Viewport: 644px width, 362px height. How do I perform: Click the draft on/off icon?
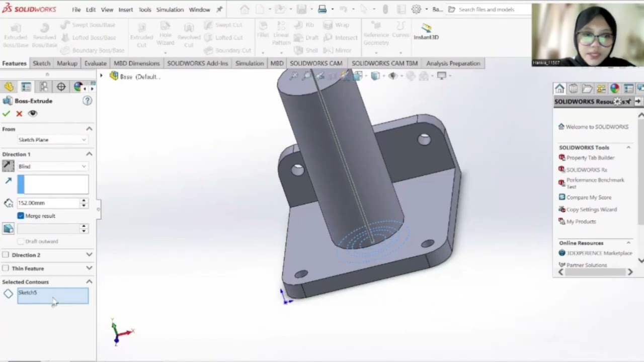pos(8,229)
